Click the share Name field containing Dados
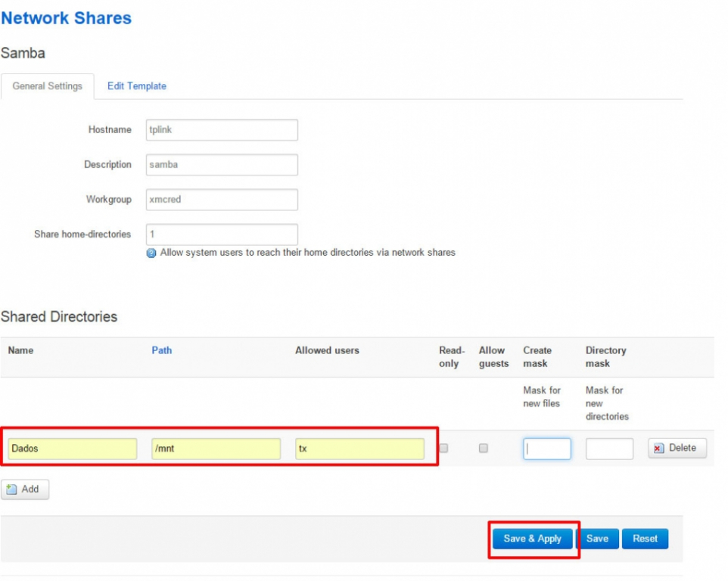Viewport: 728px width, 581px height. [73, 449]
